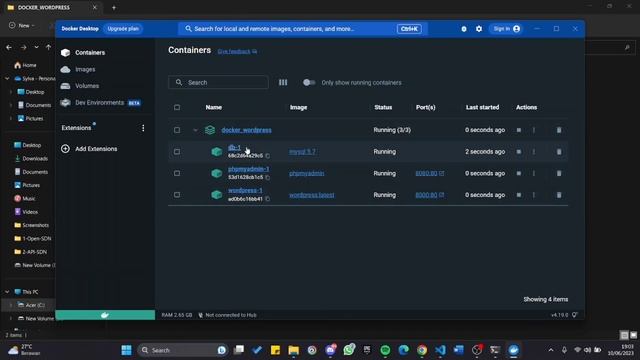The width and height of the screenshot is (640, 360).
Task: Open Dev Environments section
Action: 100,102
